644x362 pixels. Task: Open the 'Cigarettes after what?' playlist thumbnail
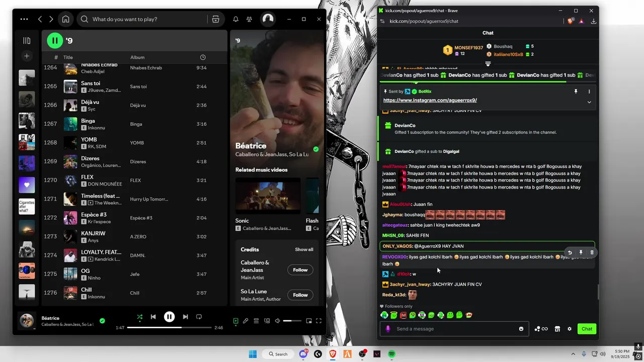pos(27,206)
